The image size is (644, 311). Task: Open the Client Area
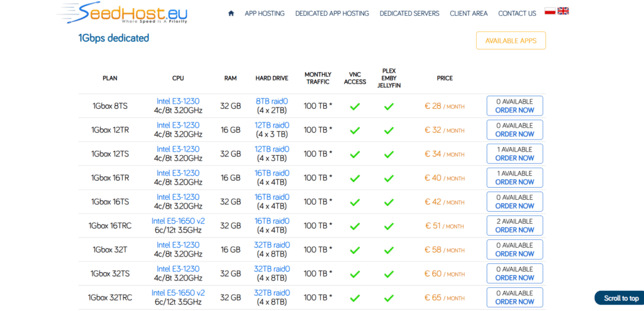tap(469, 14)
